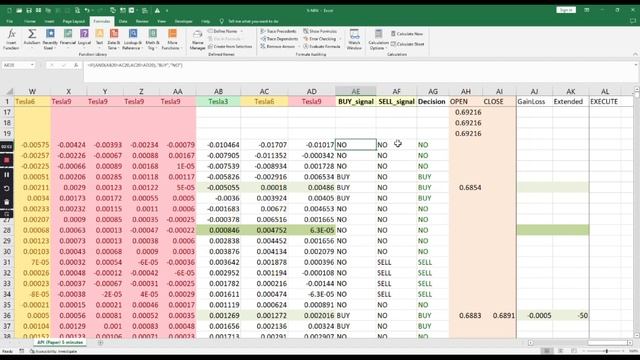Image resolution: width=640 pixels, height=360 pixels.
Task: Click the BUY_signal header cell
Action: point(356,102)
